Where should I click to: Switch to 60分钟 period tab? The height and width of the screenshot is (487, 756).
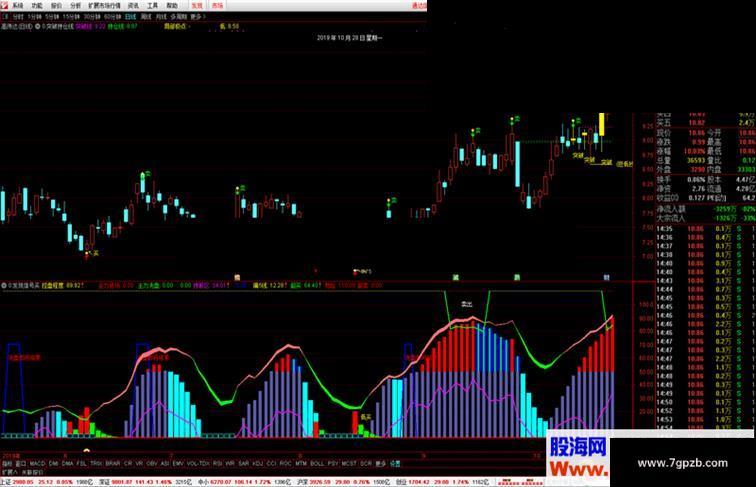tap(112, 16)
